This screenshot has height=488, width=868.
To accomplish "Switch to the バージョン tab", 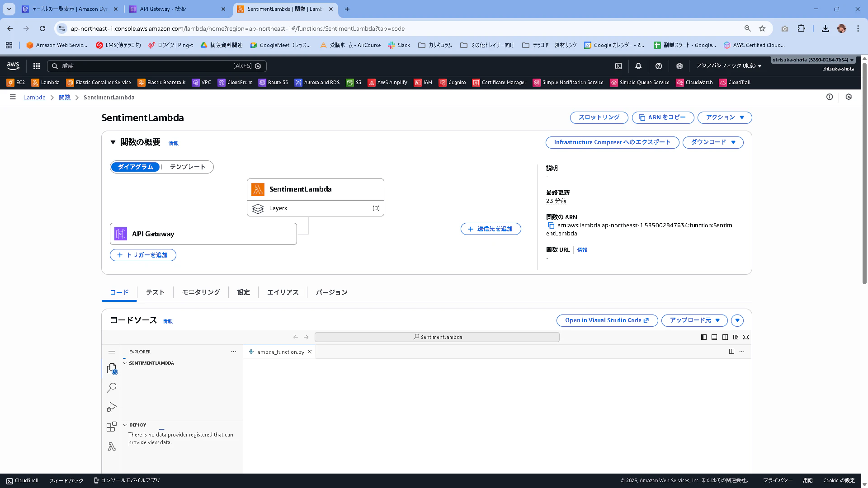I will point(332,293).
